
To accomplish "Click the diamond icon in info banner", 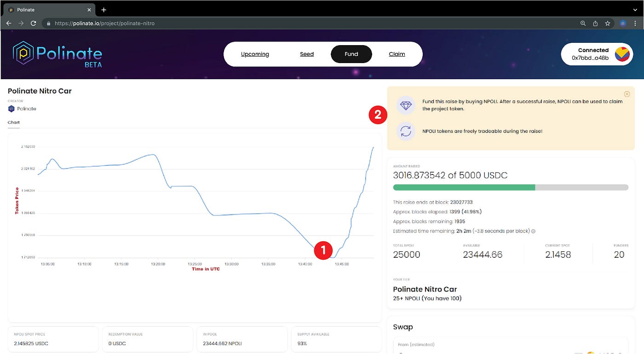I will pyautogui.click(x=406, y=105).
